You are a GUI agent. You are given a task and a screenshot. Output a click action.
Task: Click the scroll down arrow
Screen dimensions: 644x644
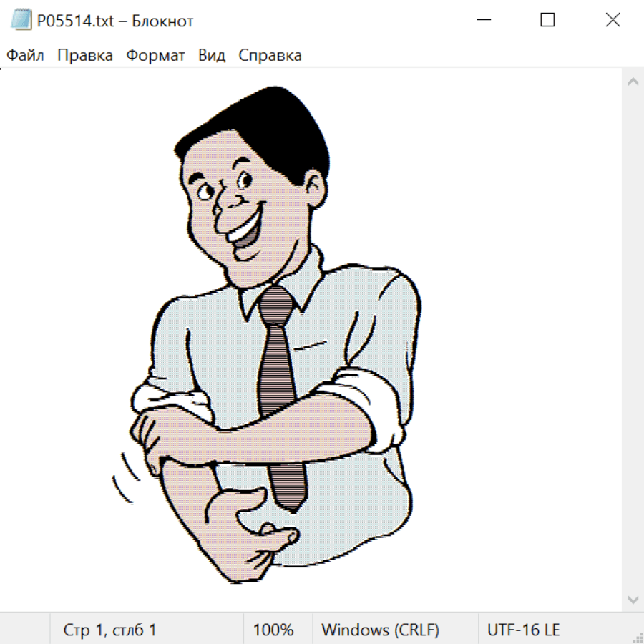pos(633,599)
